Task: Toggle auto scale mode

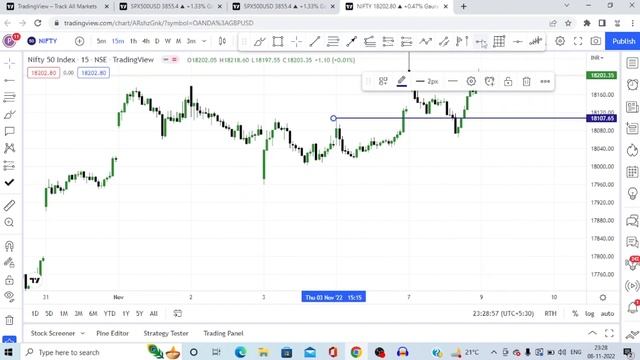Action: pos(607,313)
